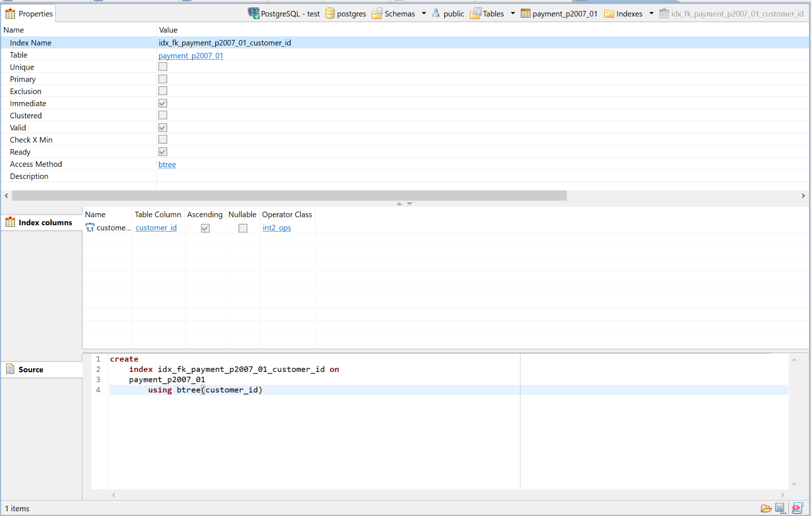Viewport: 812px width, 516px height.
Task: Click the public user icon
Action: coord(435,13)
